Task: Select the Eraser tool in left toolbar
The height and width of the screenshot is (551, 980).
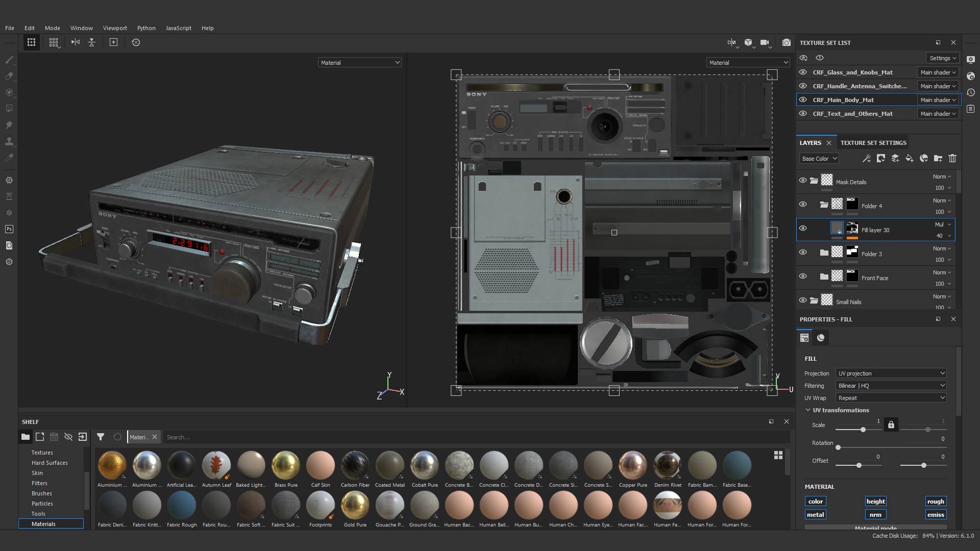Action: (9, 77)
